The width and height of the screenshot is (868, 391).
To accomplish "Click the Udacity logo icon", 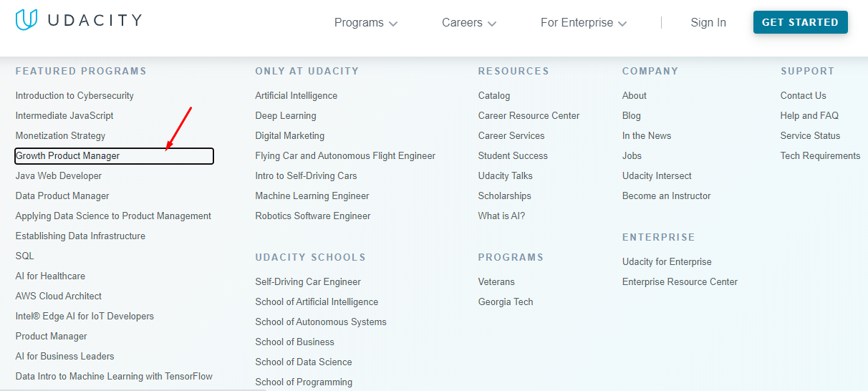I will pyautogui.click(x=26, y=20).
